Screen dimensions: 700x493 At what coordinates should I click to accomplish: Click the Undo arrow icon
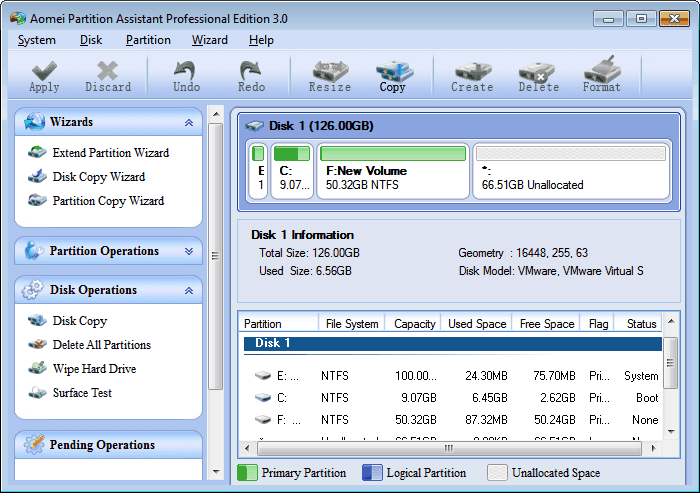point(185,71)
